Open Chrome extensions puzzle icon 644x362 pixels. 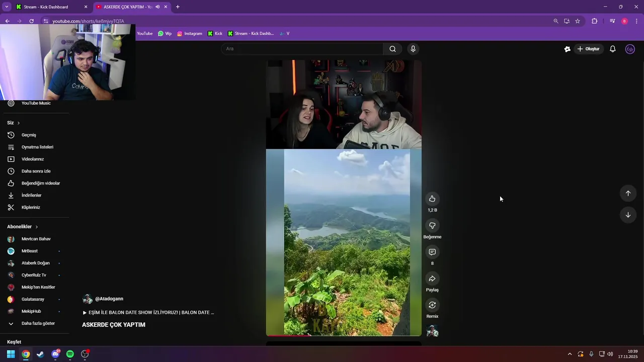pyautogui.click(x=595, y=21)
